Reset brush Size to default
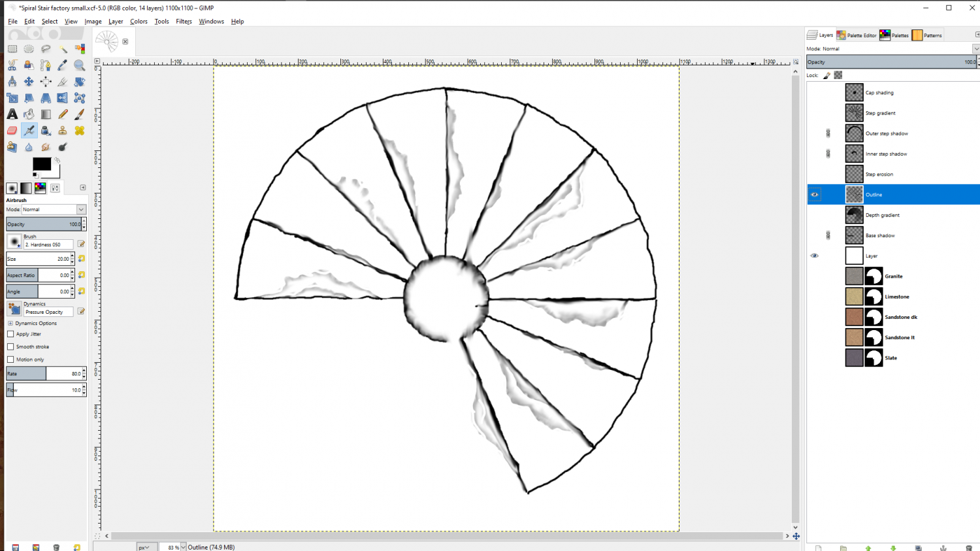980x551 pixels. coord(82,259)
